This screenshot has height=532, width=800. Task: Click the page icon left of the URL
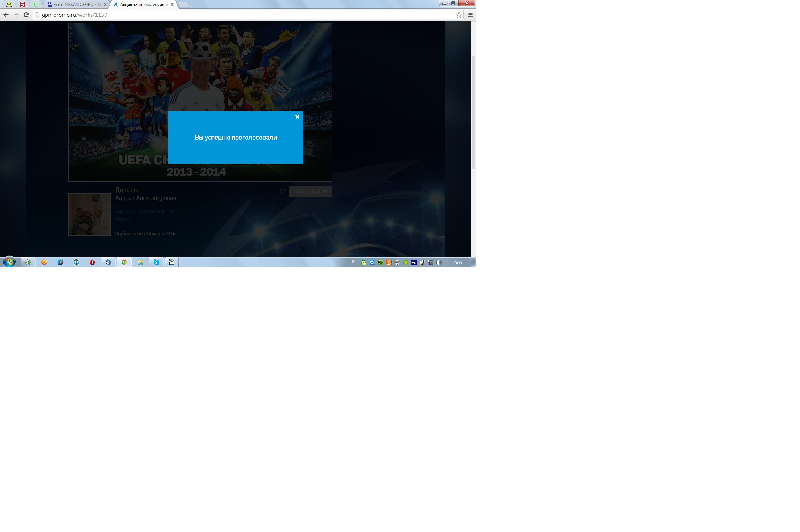pyautogui.click(x=38, y=15)
